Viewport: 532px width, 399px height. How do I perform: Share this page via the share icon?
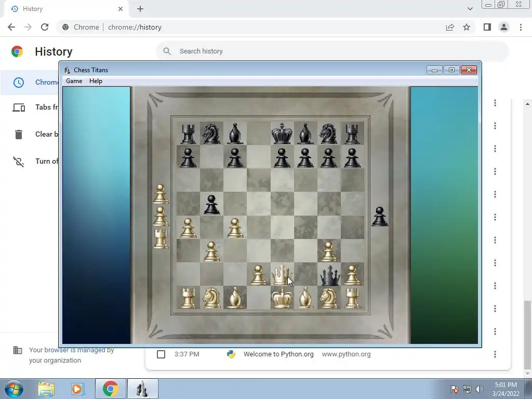pos(450,27)
